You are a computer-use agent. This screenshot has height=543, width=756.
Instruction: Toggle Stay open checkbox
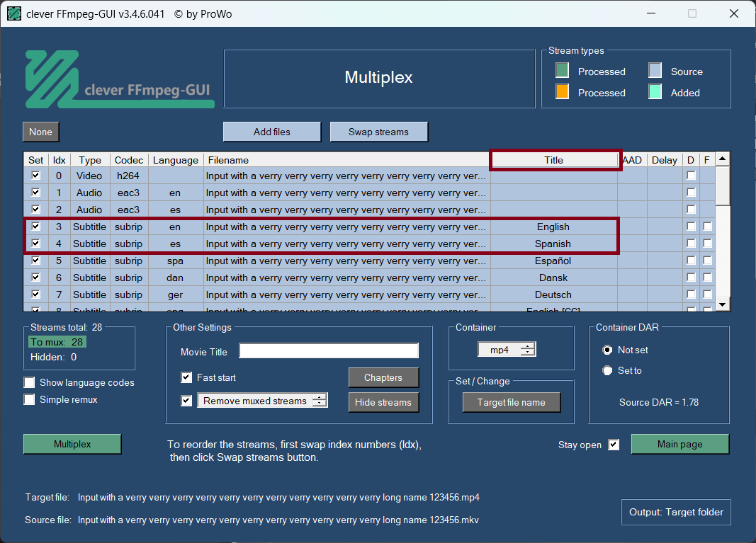pos(614,444)
